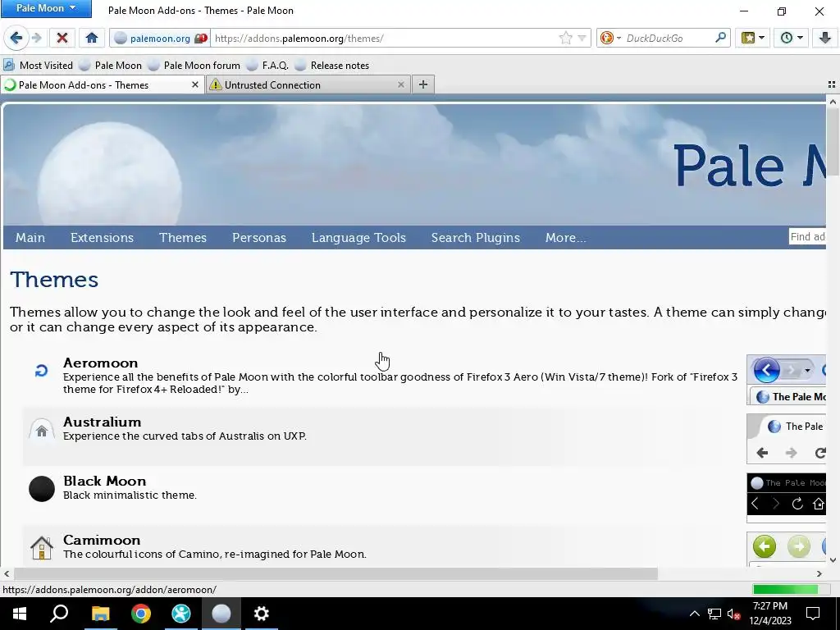Bookmark this page with the star
Image resolution: width=840 pixels, height=630 pixels.
[565, 38]
